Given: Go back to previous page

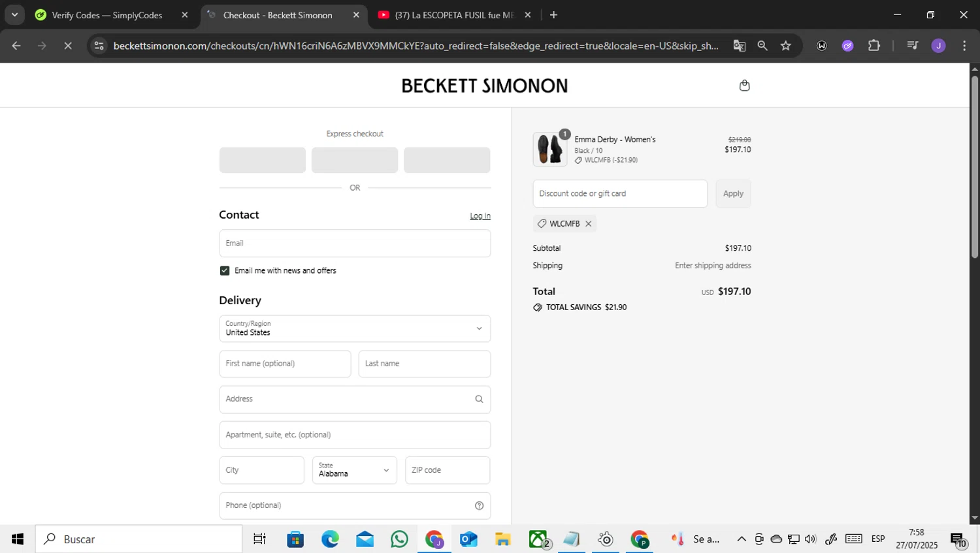Looking at the screenshot, I should 16,46.
